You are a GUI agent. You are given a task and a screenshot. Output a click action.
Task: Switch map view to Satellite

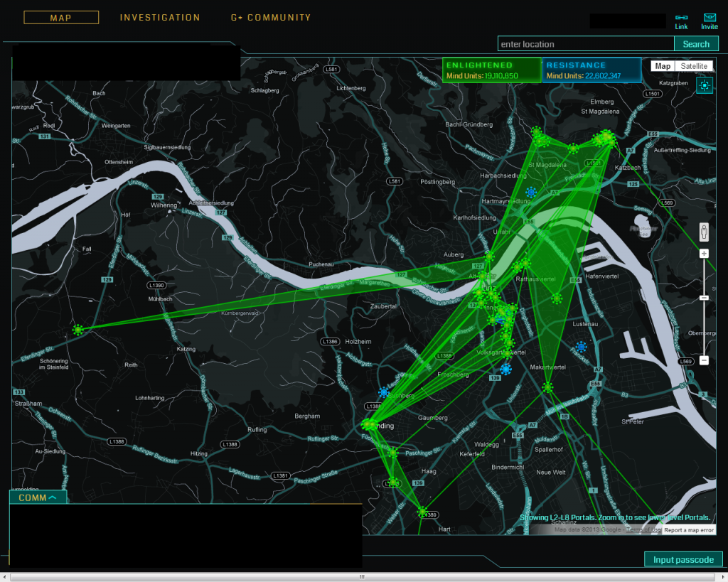(694, 66)
